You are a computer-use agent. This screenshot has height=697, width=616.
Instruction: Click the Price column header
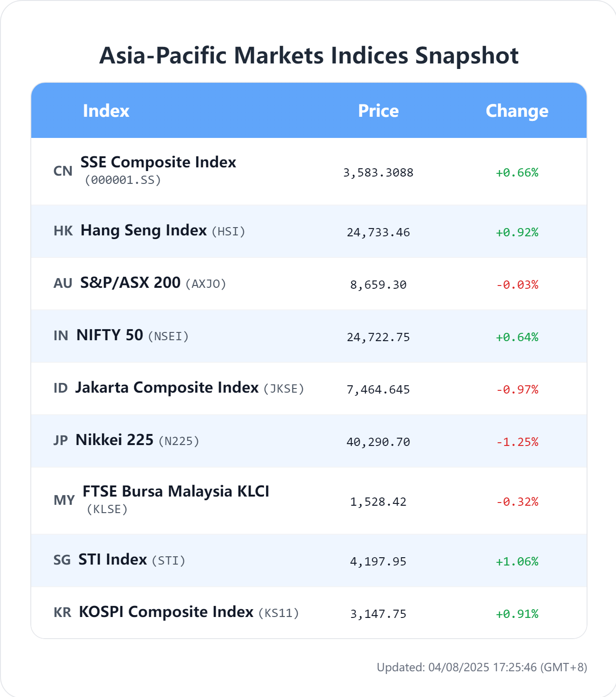click(x=378, y=111)
